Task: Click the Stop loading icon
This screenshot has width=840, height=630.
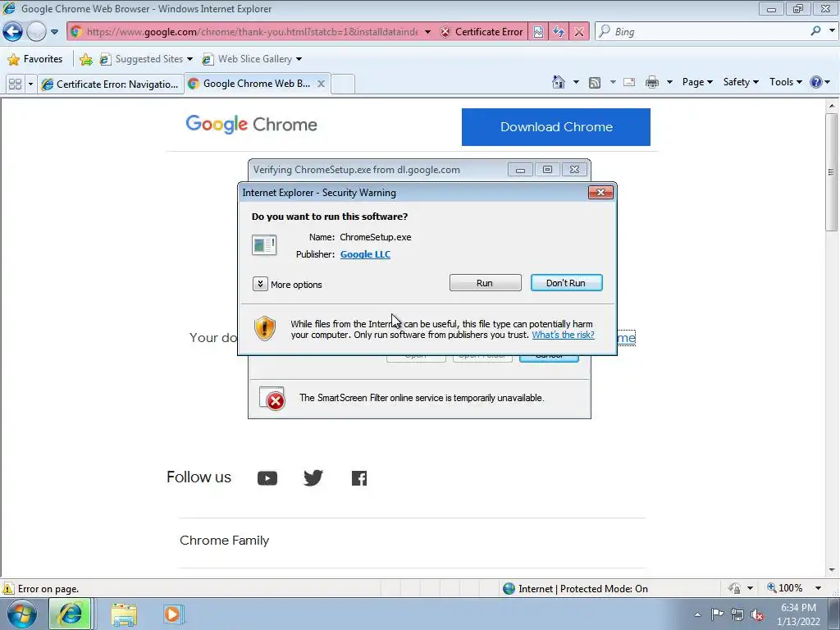Action: pos(578,32)
